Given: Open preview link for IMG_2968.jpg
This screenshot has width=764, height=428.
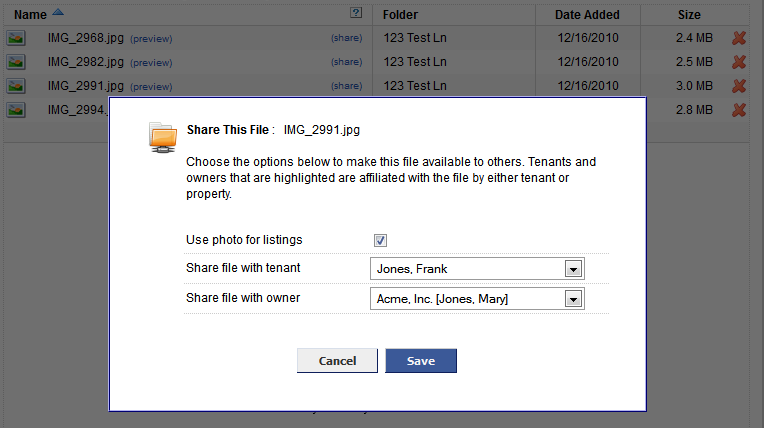Looking at the screenshot, I should [x=151, y=39].
